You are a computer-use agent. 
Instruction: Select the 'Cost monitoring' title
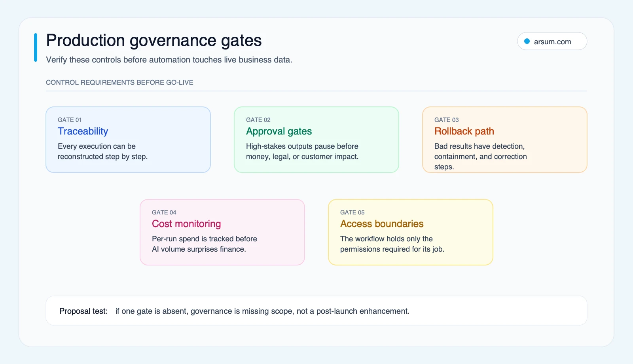[186, 224]
